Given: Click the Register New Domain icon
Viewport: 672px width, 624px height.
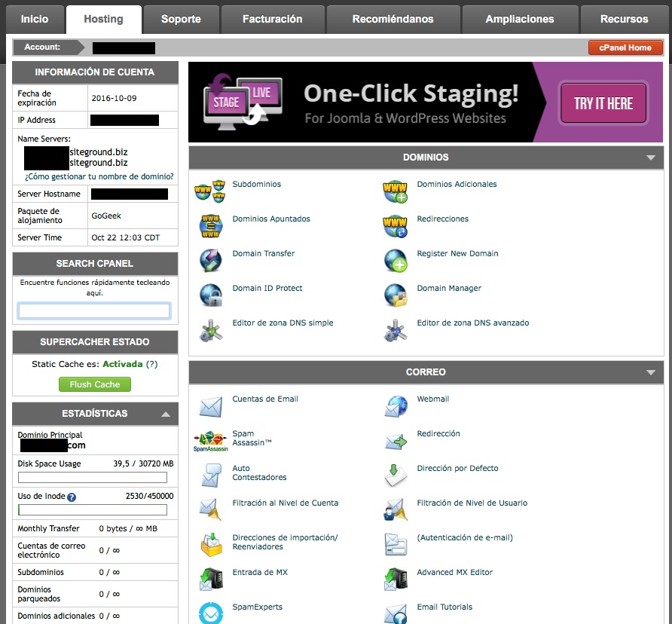Looking at the screenshot, I should 396,261.
